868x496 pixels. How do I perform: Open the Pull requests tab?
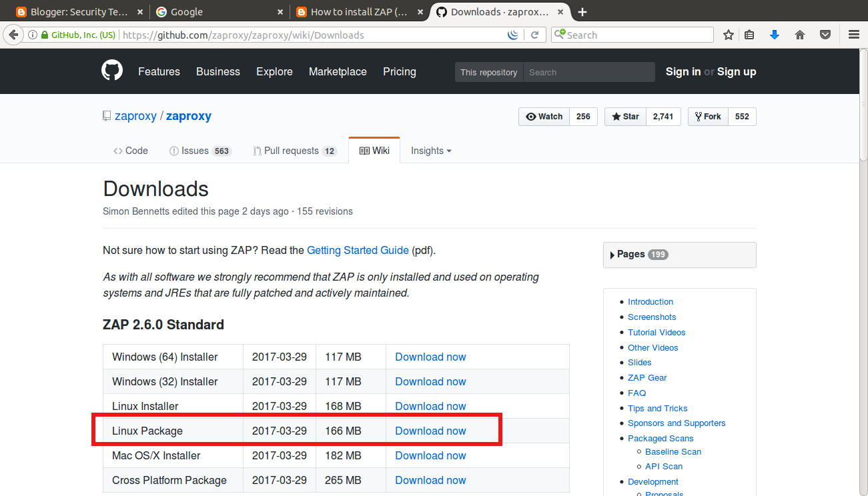pyautogui.click(x=295, y=151)
